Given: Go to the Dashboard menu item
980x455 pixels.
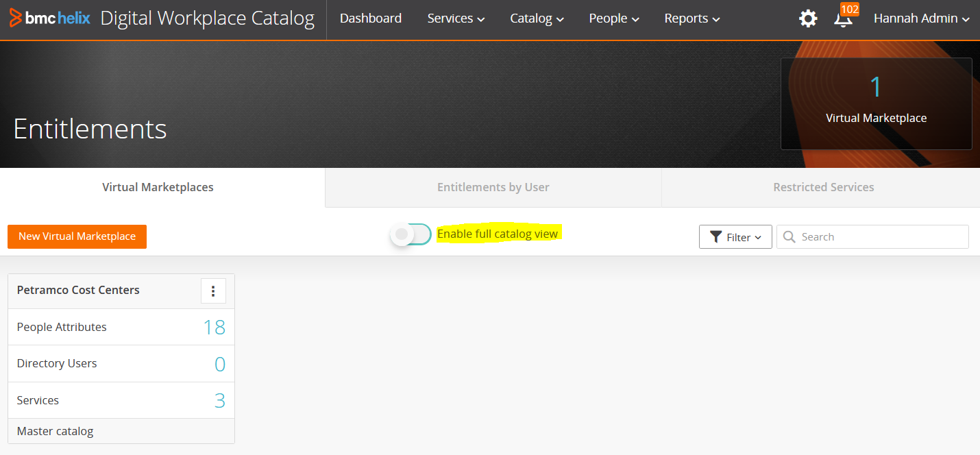Looking at the screenshot, I should pyautogui.click(x=371, y=19).
